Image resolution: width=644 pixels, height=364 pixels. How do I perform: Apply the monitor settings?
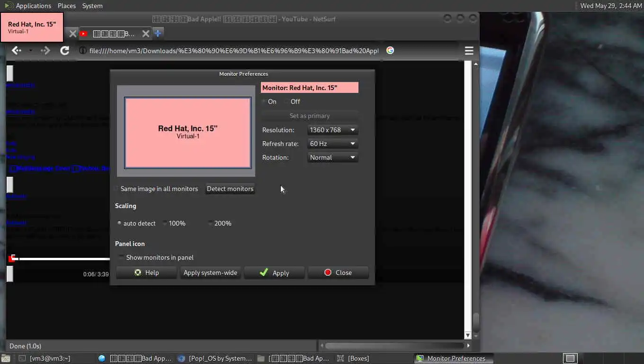pyautogui.click(x=274, y=273)
